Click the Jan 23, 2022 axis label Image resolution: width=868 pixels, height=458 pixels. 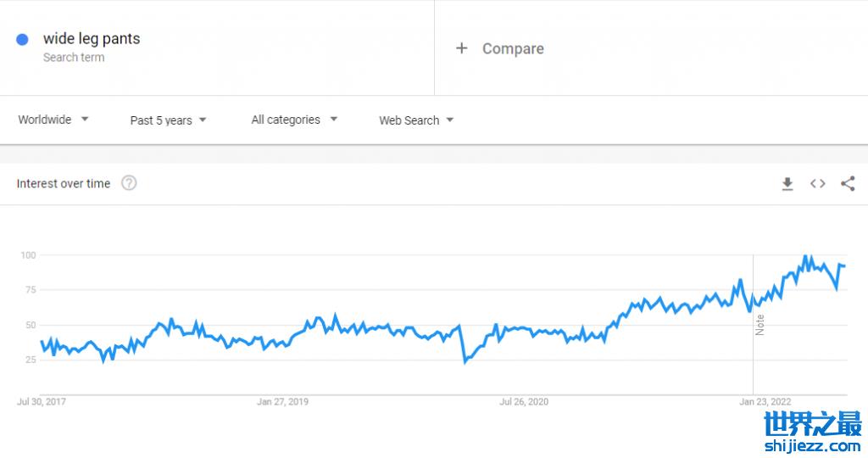[765, 402]
